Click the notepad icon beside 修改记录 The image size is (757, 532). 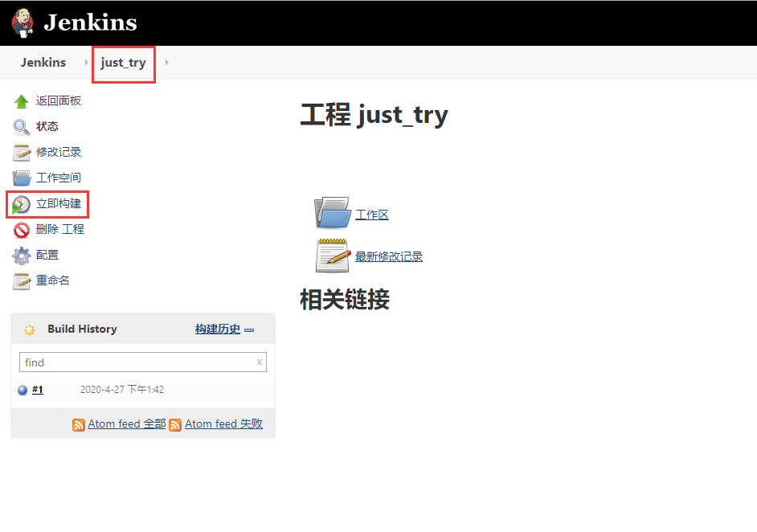tap(21, 153)
